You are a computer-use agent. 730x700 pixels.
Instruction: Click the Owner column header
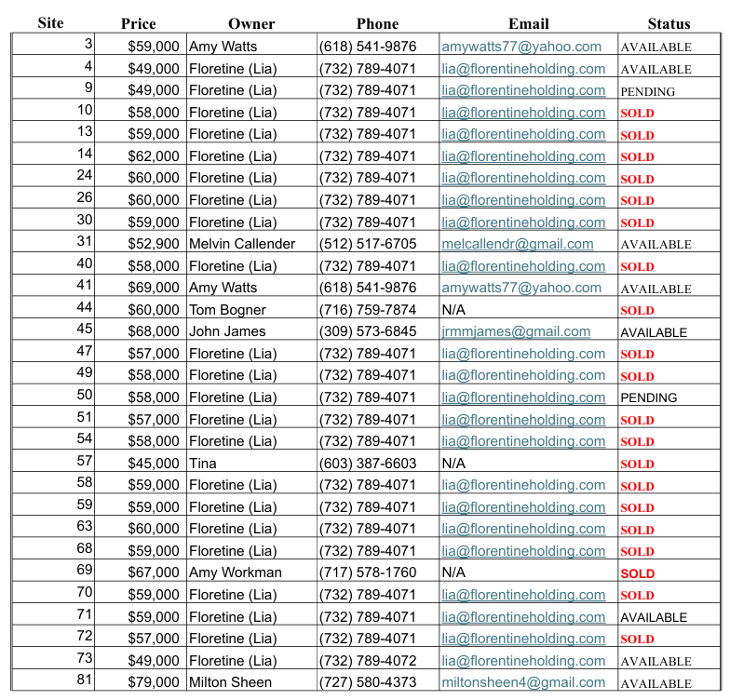[251, 24]
